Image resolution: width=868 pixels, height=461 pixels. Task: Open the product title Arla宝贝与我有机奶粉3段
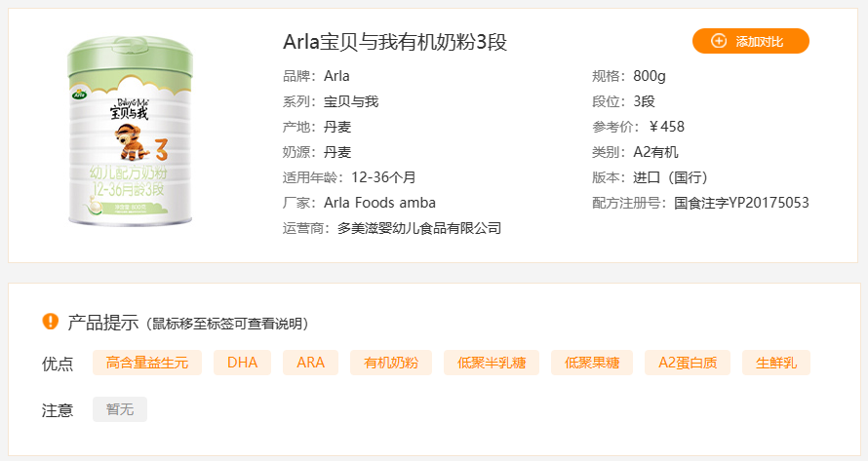(395, 42)
